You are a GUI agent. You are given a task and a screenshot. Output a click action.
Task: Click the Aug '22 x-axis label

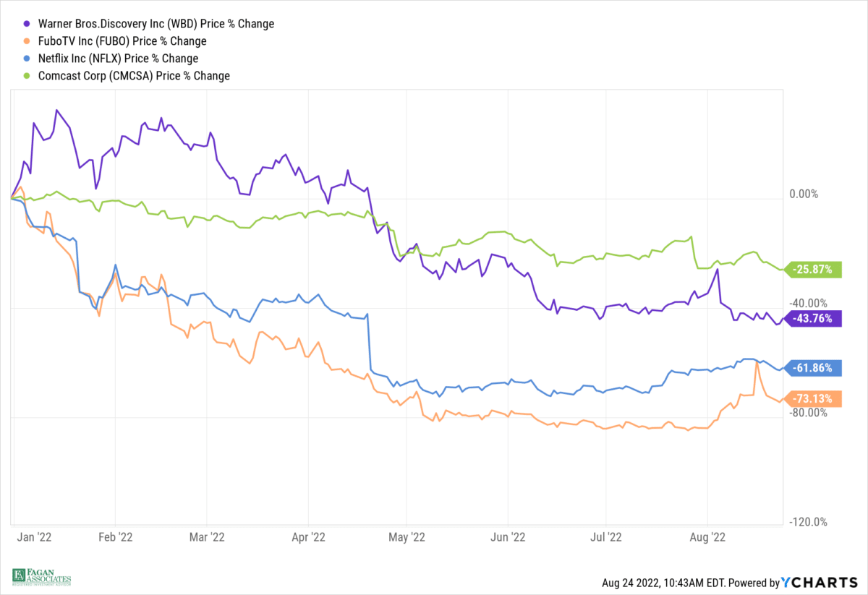(x=707, y=537)
